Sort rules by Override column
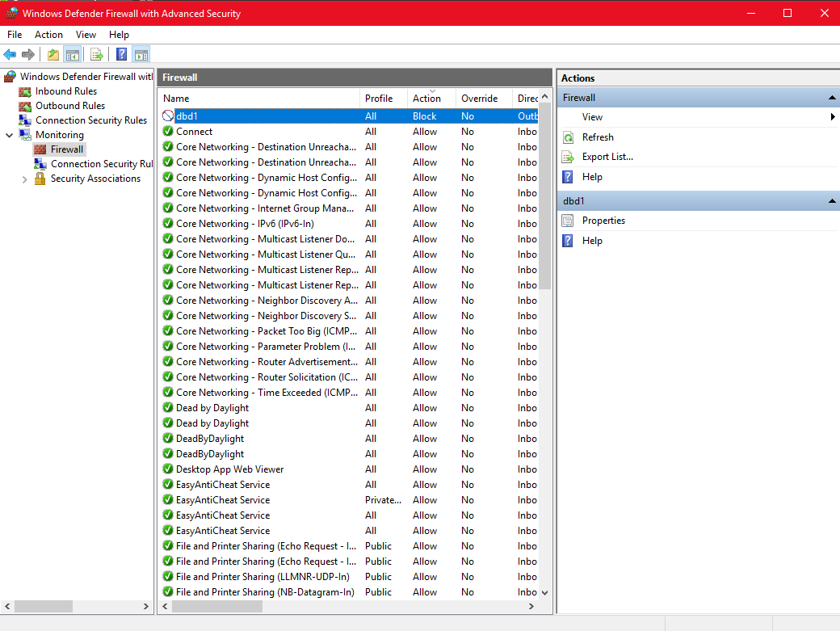The height and width of the screenshot is (631, 840). pyautogui.click(x=485, y=99)
